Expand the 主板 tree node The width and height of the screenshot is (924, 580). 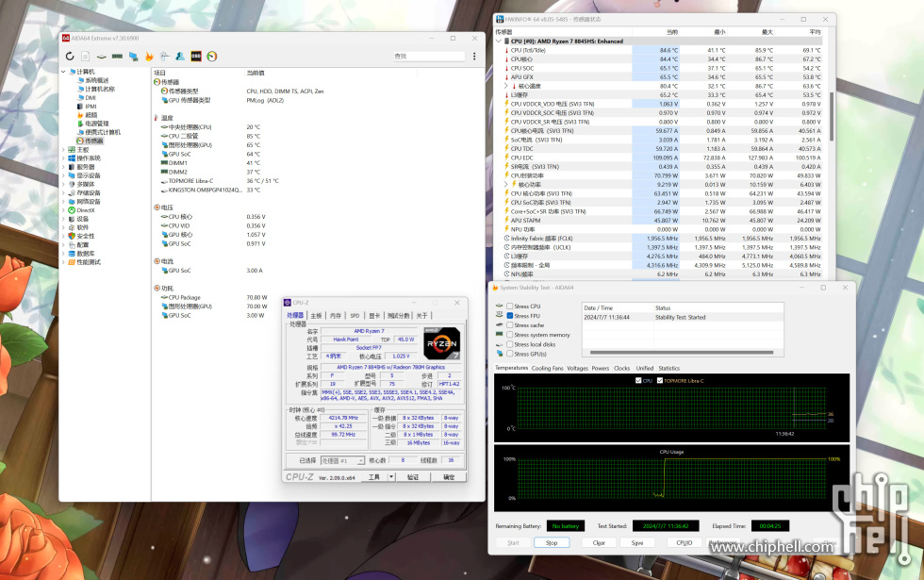(64, 150)
